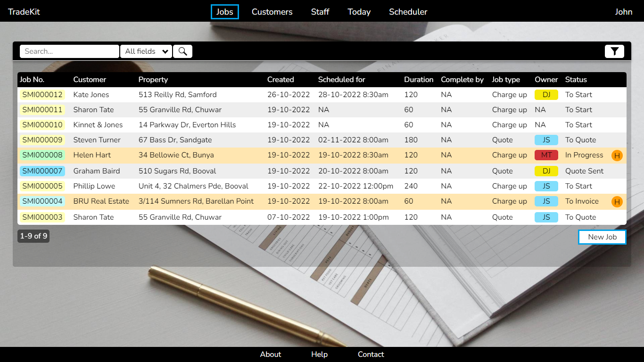Sort by the Created column header
Viewport: 644px width, 362px height.
[x=281, y=80]
